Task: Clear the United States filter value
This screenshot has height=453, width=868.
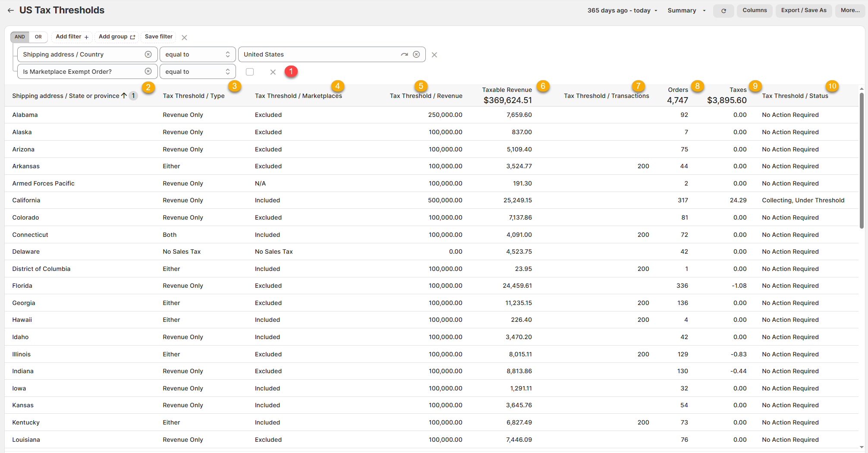Action: [x=416, y=54]
